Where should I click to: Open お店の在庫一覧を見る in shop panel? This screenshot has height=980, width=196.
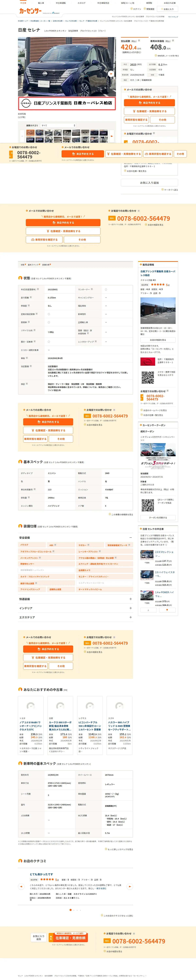pyautogui.click(x=152, y=415)
